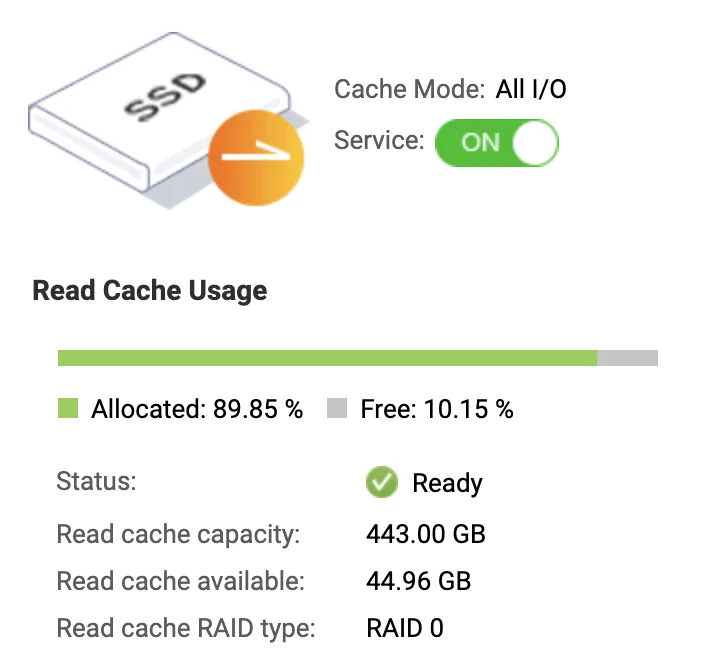Select the Free 10.15 % text
This screenshot has width=714, height=662.
click(x=435, y=409)
